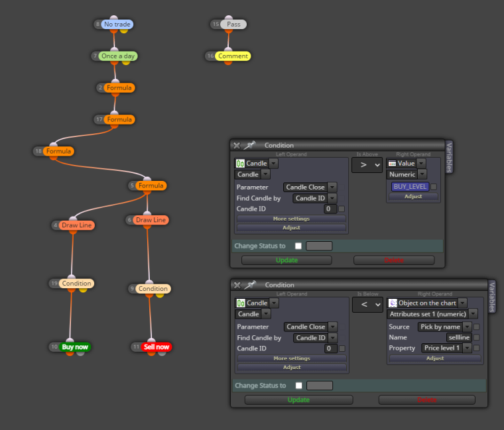Select the Once a day node
The image size is (504, 430).
[x=118, y=56]
